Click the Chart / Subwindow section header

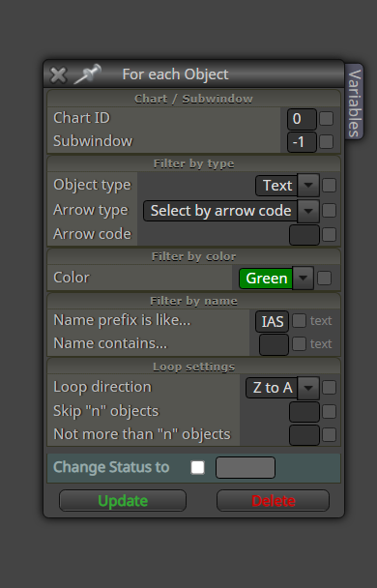[x=193, y=99]
